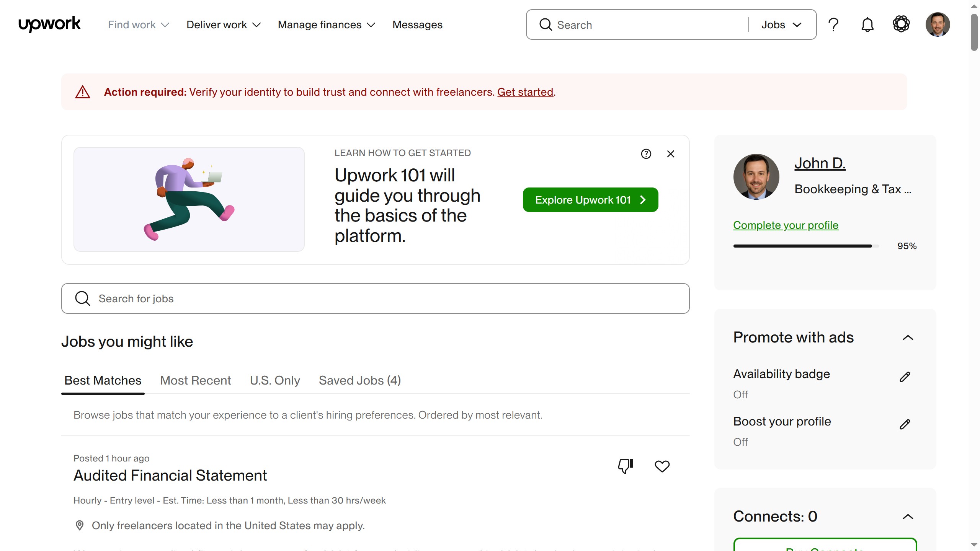The image size is (980, 551).
Task: Switch to the U.S. Only tab
Action: coord(275,380)
